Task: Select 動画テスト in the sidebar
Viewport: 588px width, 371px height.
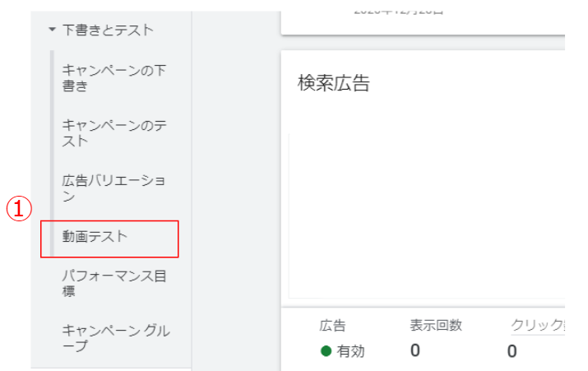Action: click(95, 236)
